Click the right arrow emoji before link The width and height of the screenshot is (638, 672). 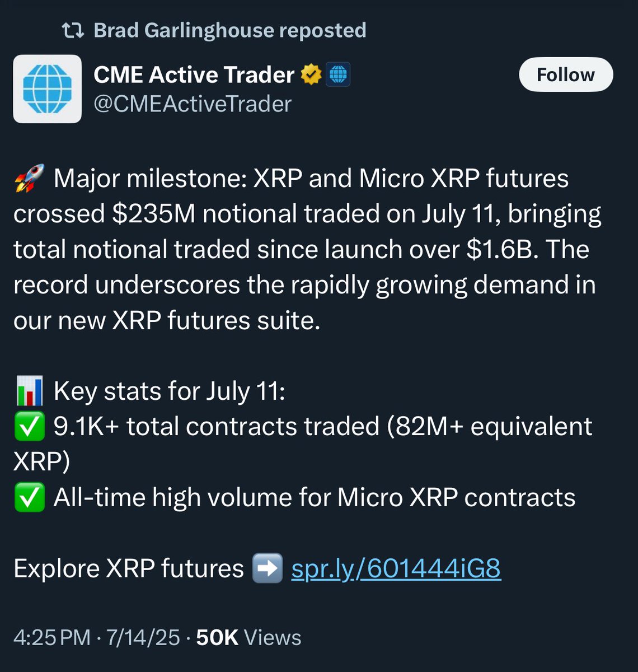268,568
